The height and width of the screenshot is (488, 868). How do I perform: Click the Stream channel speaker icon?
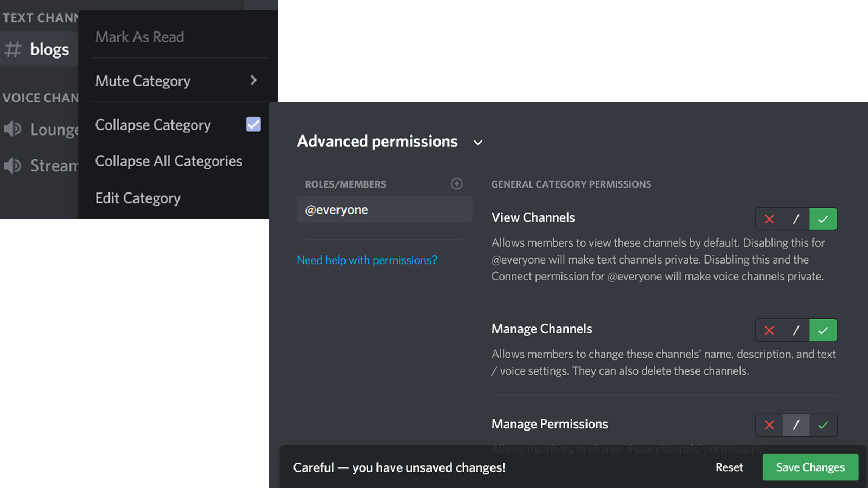pos(13,165)
